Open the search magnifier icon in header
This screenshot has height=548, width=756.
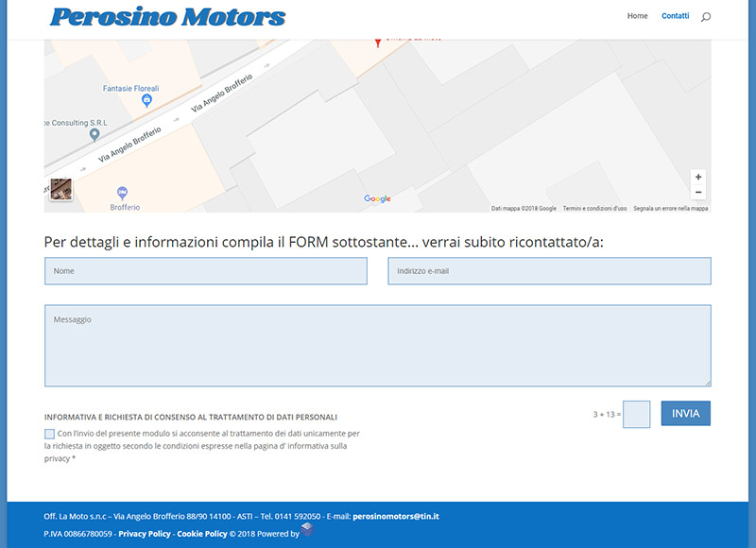706,17
